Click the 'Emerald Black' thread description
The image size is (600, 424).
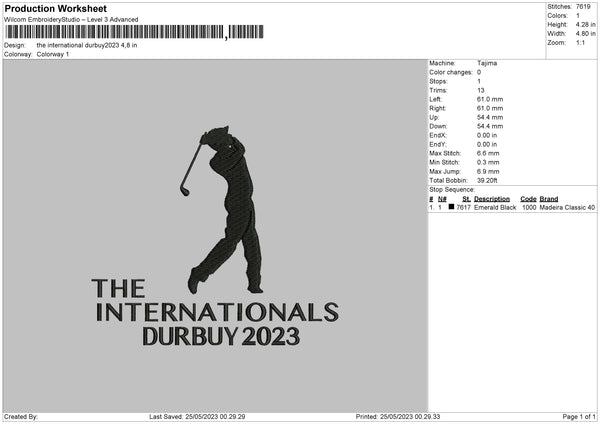495,207
